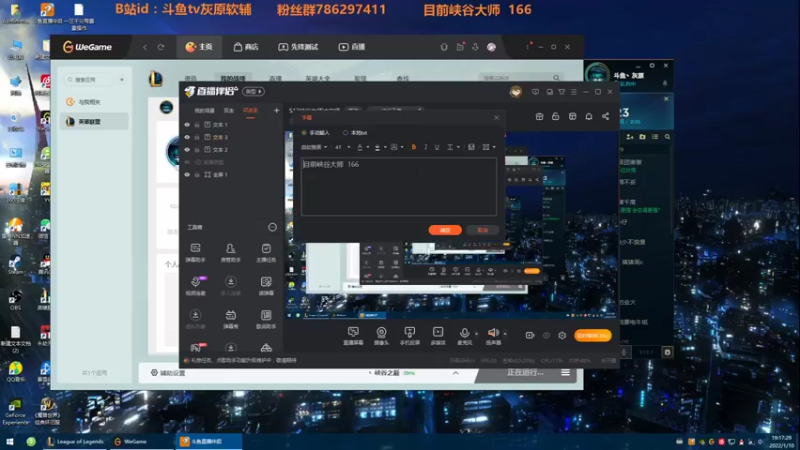Viewport: 800px width, 450px height.
Task: Open the 主播任务 tool icon
Action: [266, 253]
